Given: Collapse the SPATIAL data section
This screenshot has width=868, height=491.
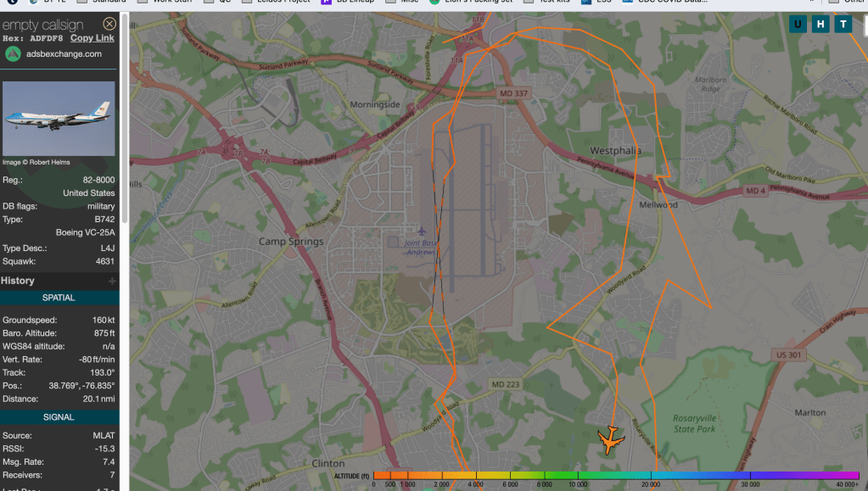Looking at the screenshot, I should pos(59,298).
